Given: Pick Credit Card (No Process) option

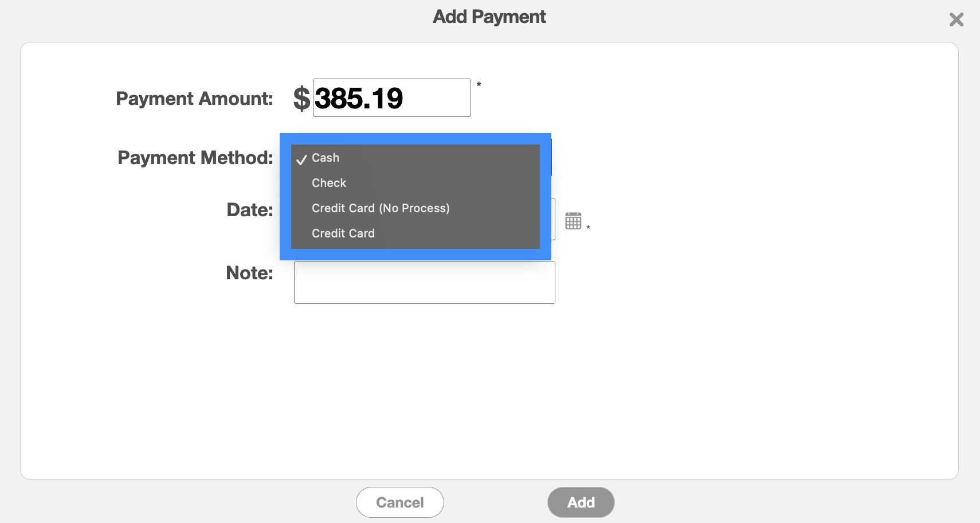Looking at the screenshot, I should click(381, 208).
